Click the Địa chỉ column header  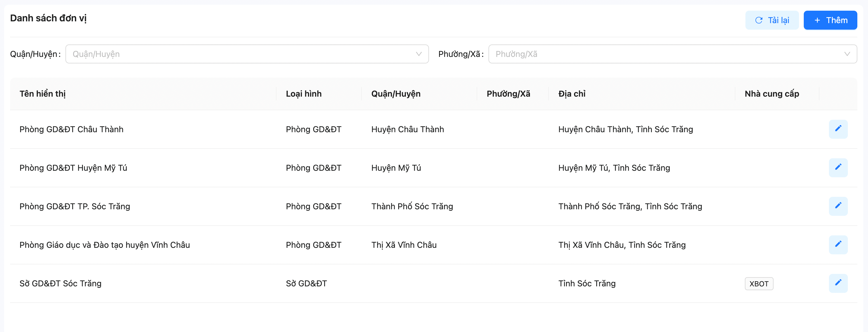tap(571, 94)
